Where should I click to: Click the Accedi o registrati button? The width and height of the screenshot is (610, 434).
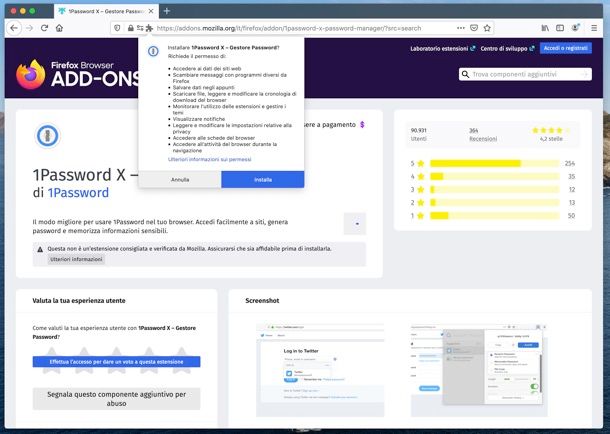(566, 48)
